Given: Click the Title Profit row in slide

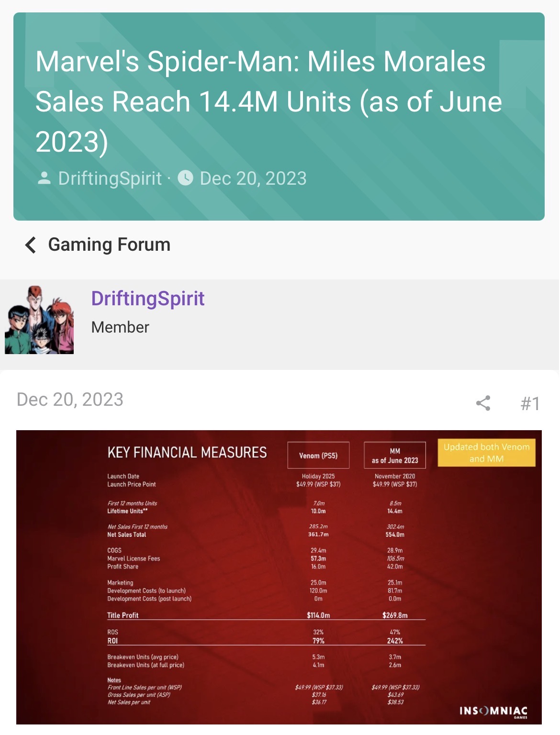Looking at the screenshot, I should click(266, 615).
